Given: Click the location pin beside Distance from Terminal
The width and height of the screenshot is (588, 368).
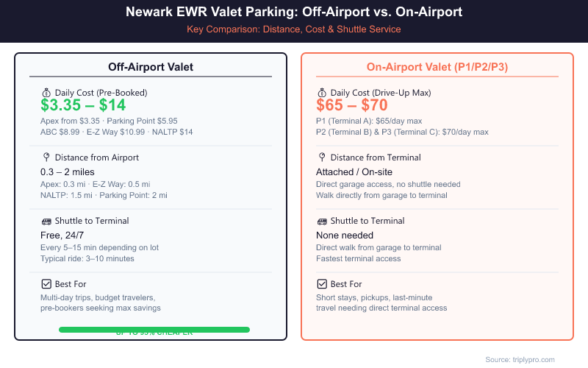Looking at the screenshot, I should click(x=321, y=157).
